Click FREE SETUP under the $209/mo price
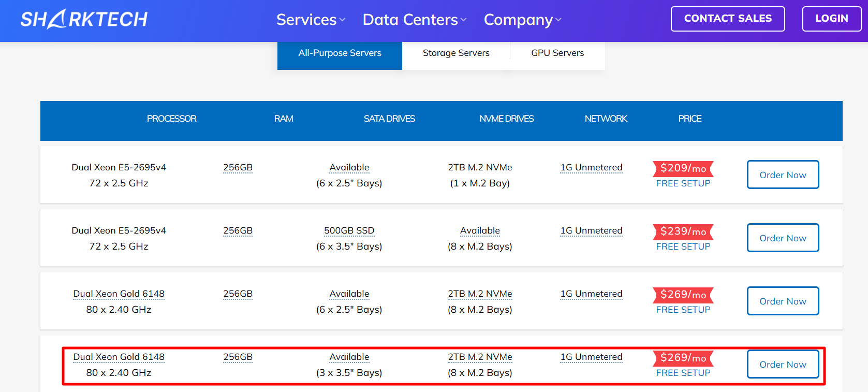Viewport: 868px width, 392px height. coord(683,183)
